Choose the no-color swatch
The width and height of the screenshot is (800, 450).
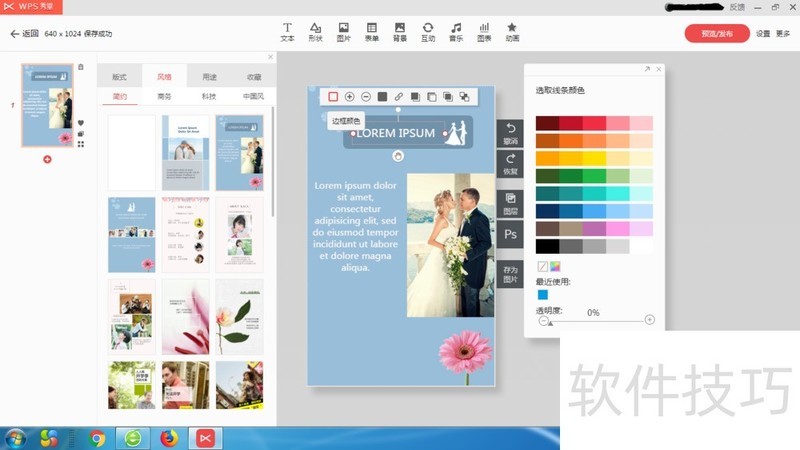[543, 266]
